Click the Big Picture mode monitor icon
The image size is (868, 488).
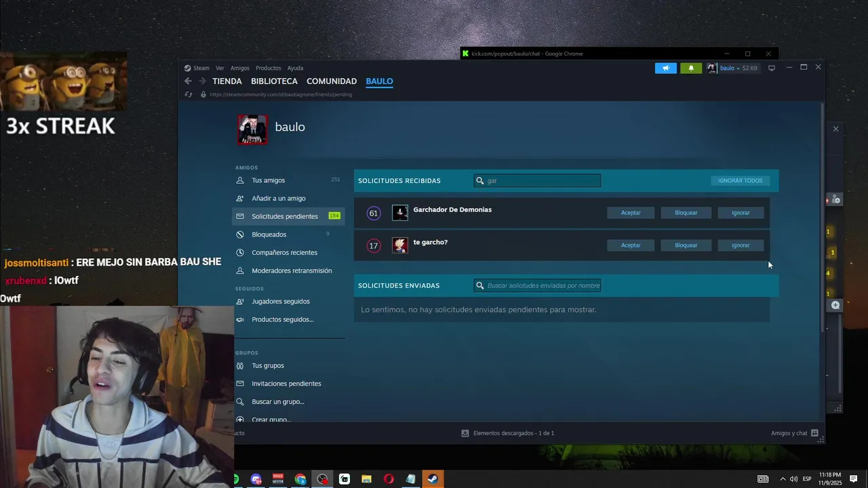[x=771, y=68]
